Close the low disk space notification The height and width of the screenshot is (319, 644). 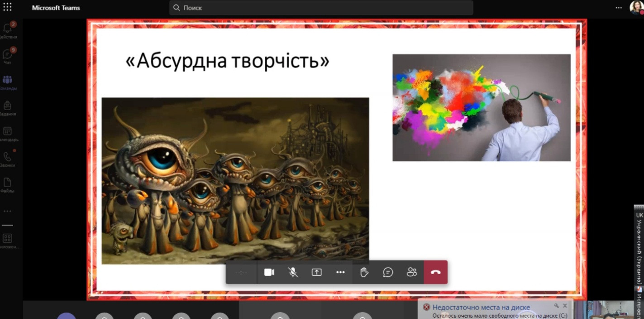[565, 306]
